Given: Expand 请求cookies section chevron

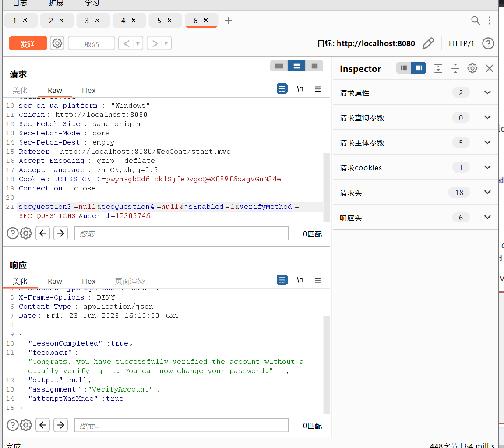Looking at the screenshot, I should (487, 167).
